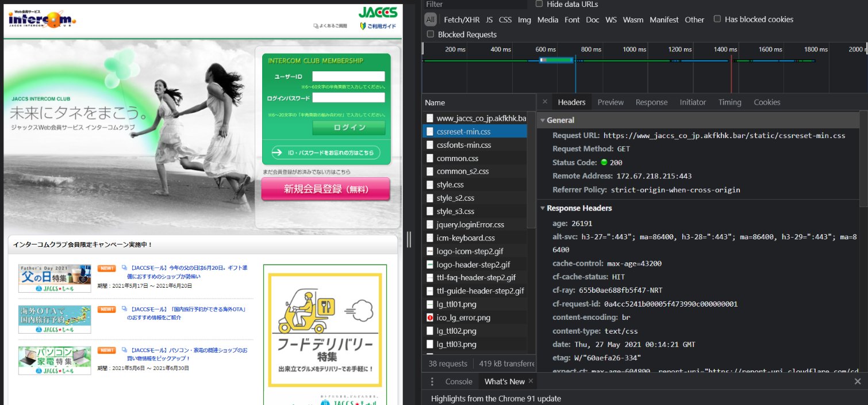Open the 国内旅行予約ができる海外OTA news link
The image size is (868, 405).
click(187, 313)
